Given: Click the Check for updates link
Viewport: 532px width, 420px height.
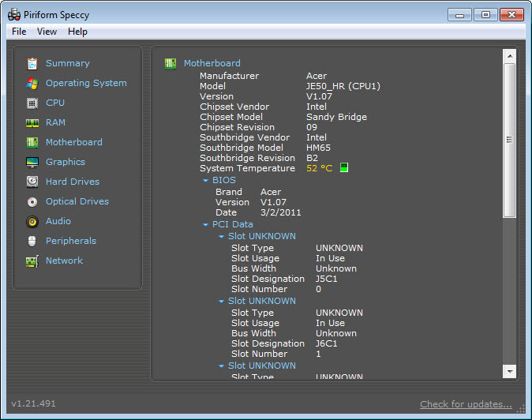Looking at the screenshot, I should [x=466, y=404].
